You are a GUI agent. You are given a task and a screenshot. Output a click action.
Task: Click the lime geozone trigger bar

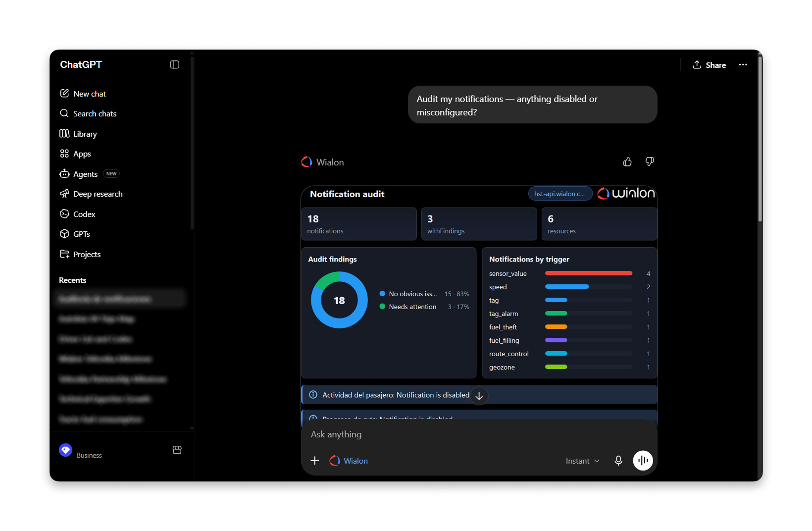pyautogui.click(x=556, y=367)
